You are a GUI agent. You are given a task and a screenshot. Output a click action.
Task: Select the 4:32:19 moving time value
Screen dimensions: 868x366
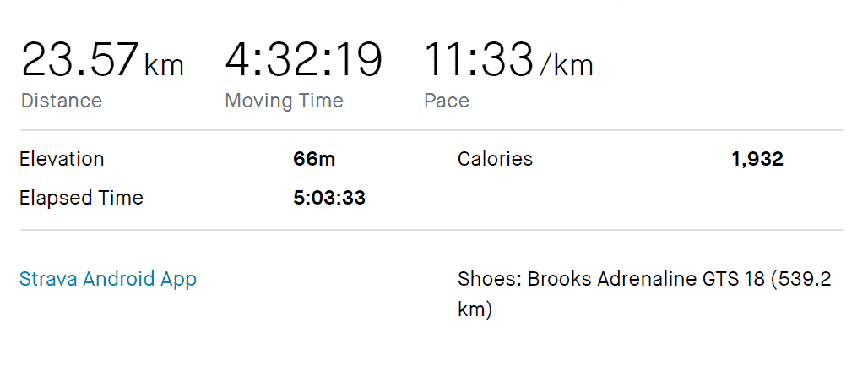tap(304, 59)
